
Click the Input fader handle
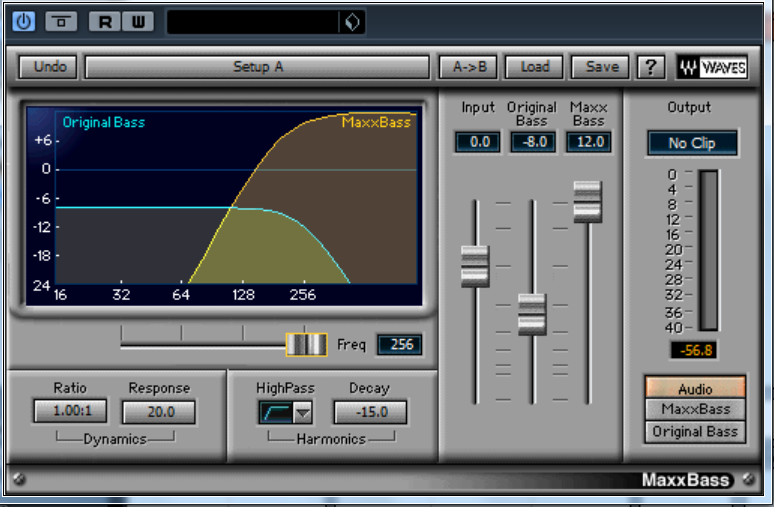click(475, 267)
